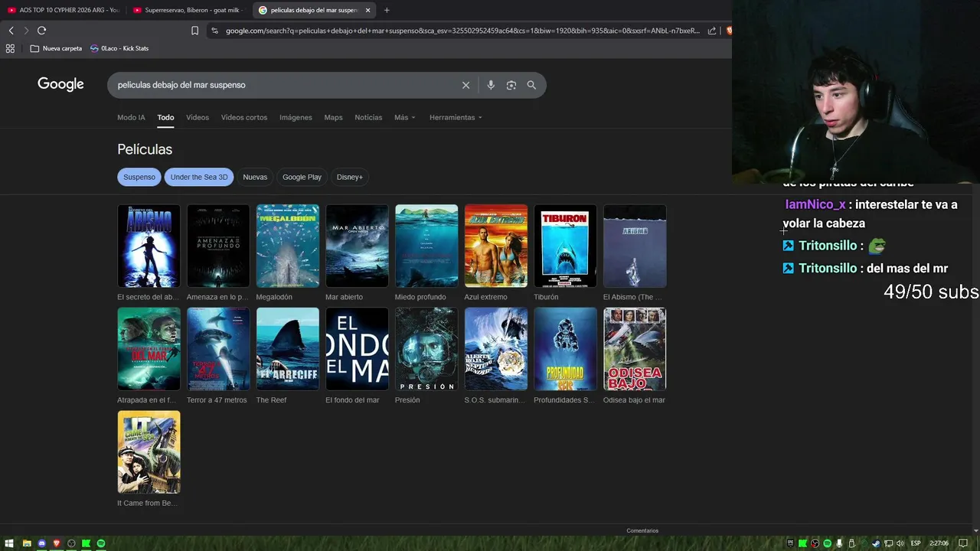Image resolution: width=980 pixels, height=551 pixels.
Task: Open the Nueva carpeta bookmark folder
Action: (56, 48)
